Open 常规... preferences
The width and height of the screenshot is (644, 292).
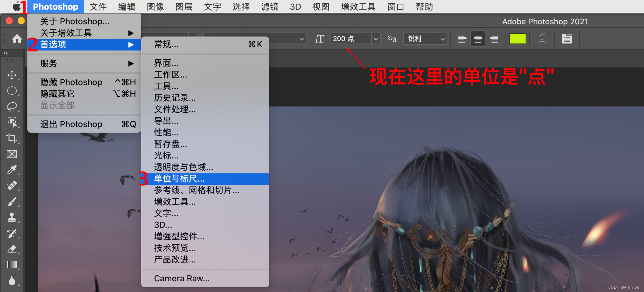(x=205, y=44)
